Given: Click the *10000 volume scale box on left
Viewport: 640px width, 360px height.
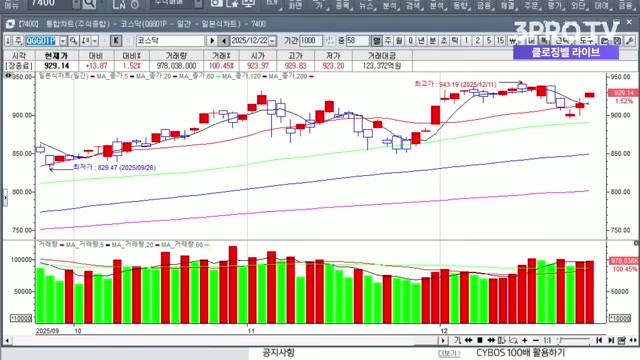Looking at the screenshot, I should point(21,318).
